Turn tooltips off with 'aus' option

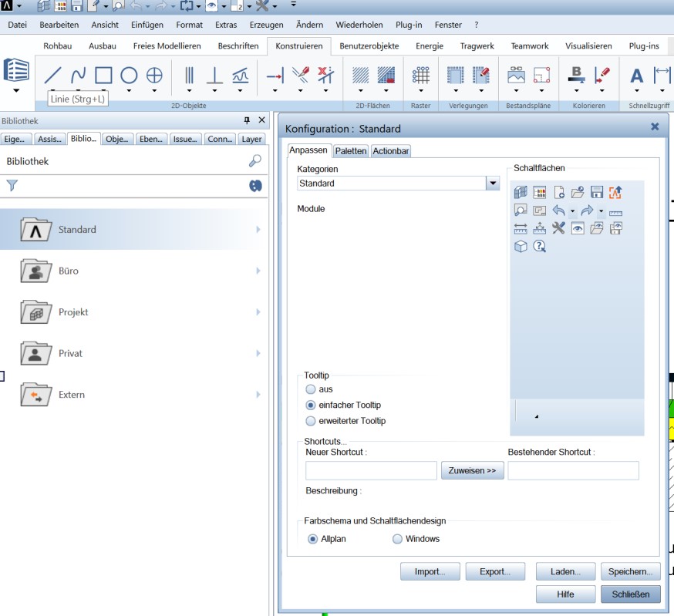[311, 389]
